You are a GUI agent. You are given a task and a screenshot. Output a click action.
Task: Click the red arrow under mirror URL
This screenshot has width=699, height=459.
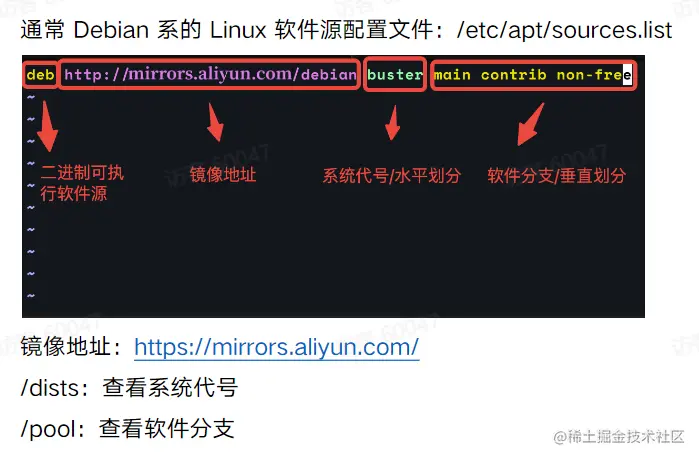click(215, 123)
